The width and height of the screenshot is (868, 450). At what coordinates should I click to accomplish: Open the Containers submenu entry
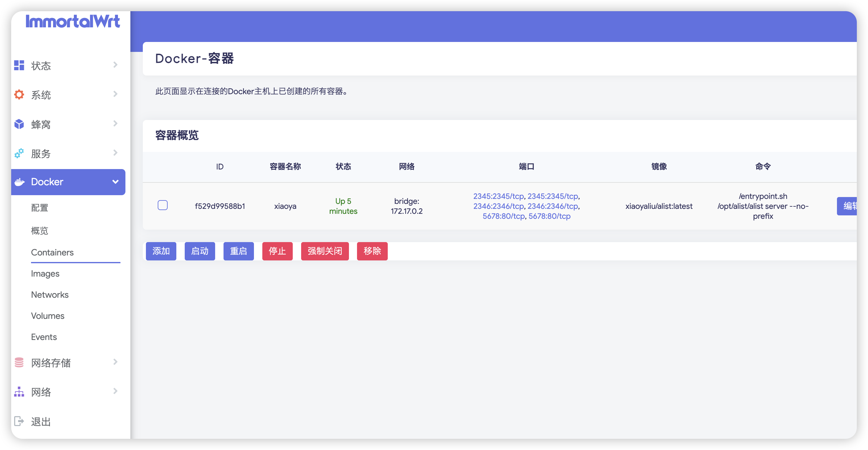click(52, 252)
